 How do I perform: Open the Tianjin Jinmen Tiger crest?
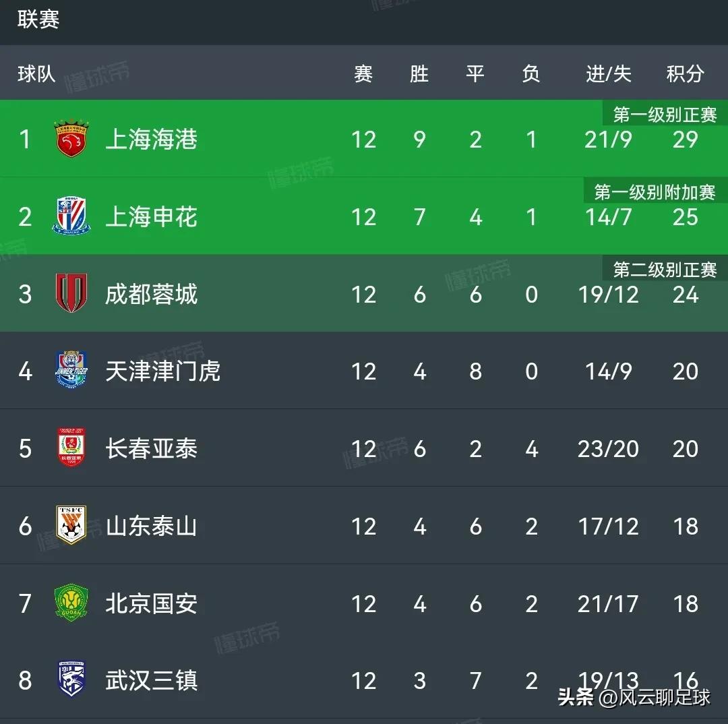(70, 371)
